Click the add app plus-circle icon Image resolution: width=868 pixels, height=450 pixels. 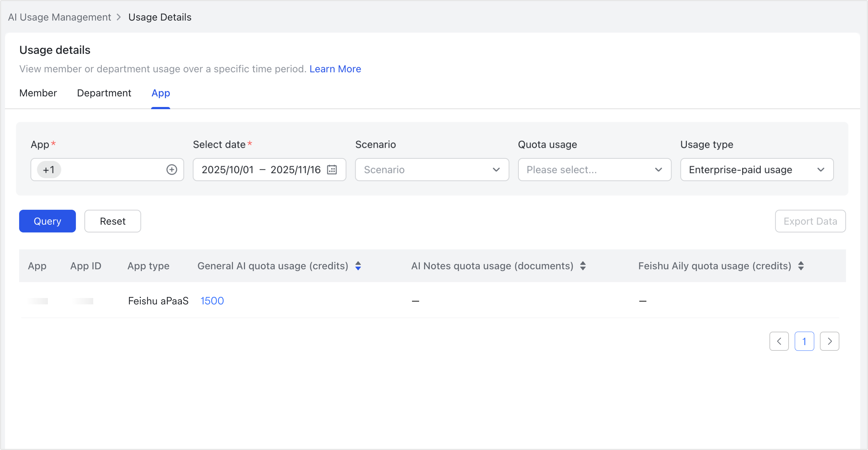172,170
